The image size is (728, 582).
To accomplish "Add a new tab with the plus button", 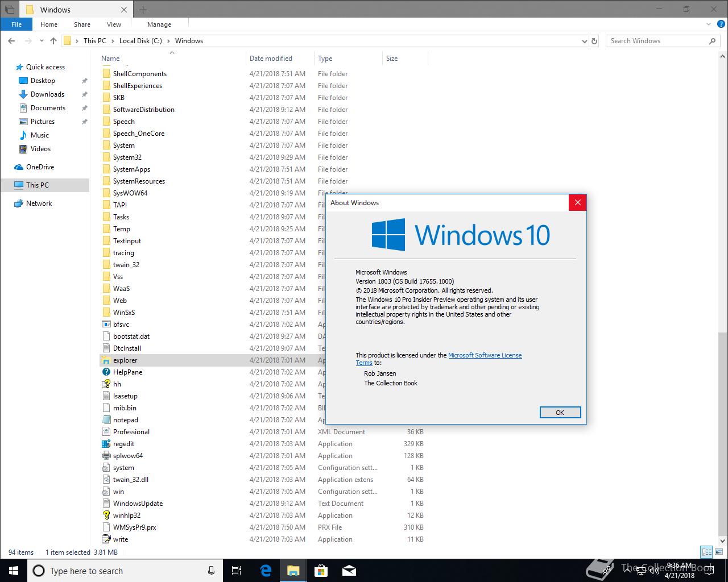I will 143,10.
